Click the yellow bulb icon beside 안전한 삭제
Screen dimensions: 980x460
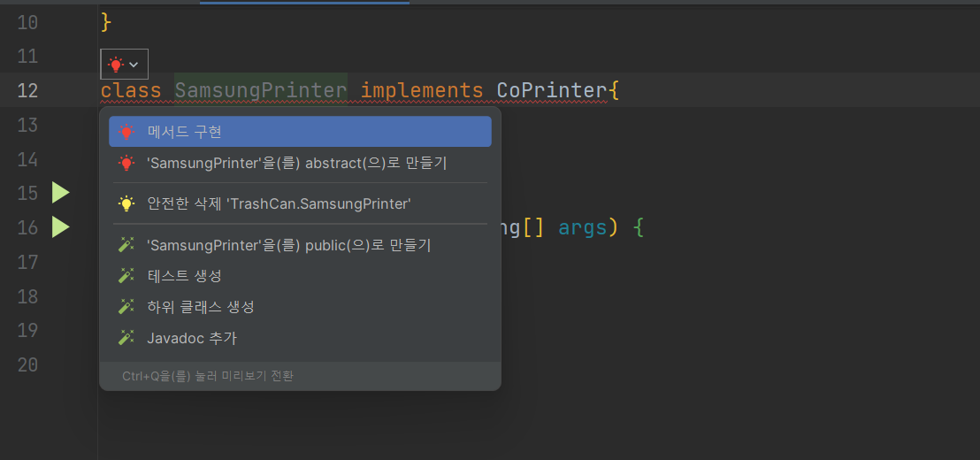pyautogui.click(x=126, y=203)
